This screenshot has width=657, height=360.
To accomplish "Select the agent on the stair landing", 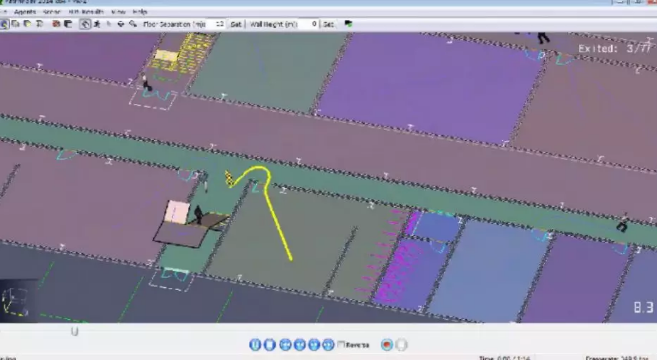I will (x=199, y=214).
